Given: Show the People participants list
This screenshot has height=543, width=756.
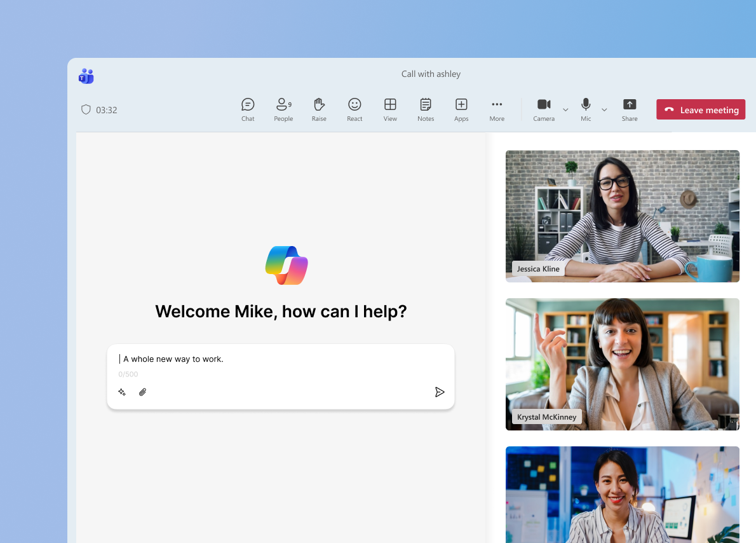Looking at the screenshot, I should point(283,109).
